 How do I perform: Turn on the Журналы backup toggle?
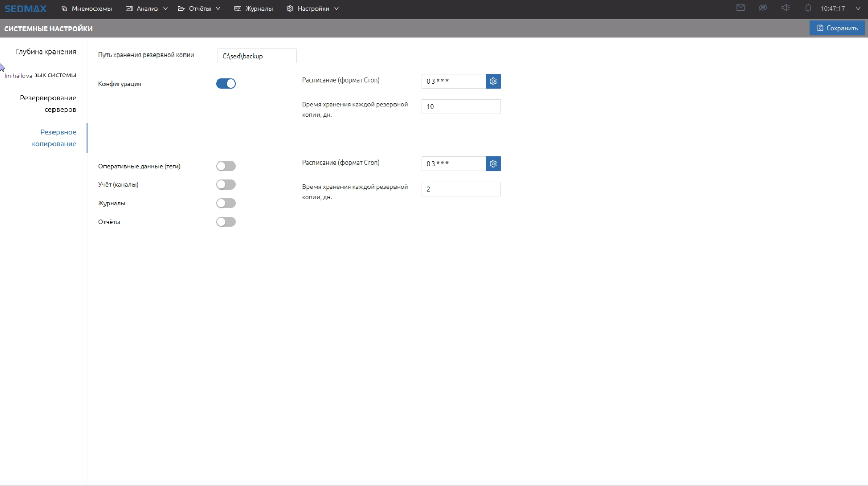click(226, 203)
